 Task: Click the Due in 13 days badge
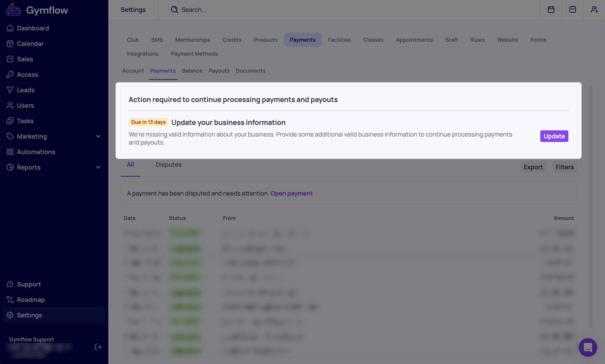click(149, 122)
